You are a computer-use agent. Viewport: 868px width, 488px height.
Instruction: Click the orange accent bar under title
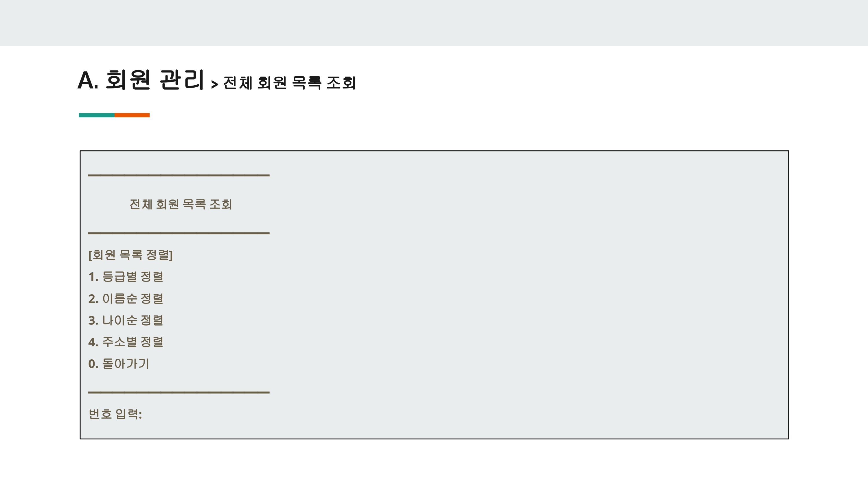pyautogui.click(x=132, y=115)
